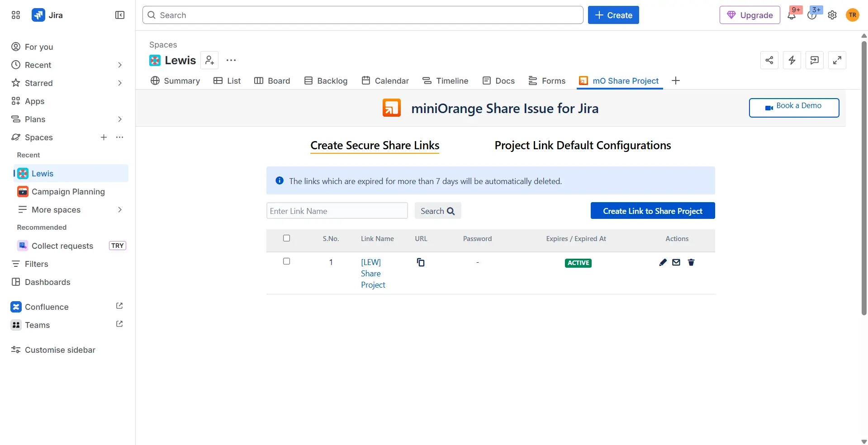This screenshot has width=868, height=445.
Task: Toggle the select-all checkbox in table header
Action: pyautogui.click(x=286, y=238)
